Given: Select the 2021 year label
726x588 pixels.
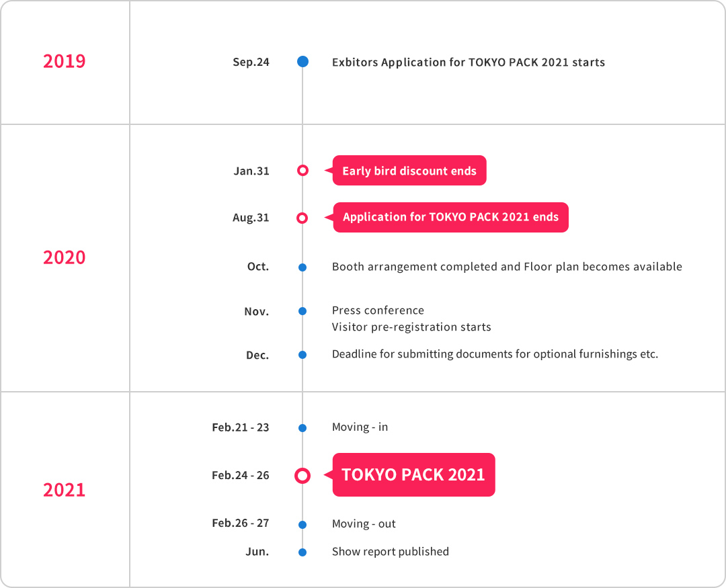Looking at the screenshot, I should point(65,490).
